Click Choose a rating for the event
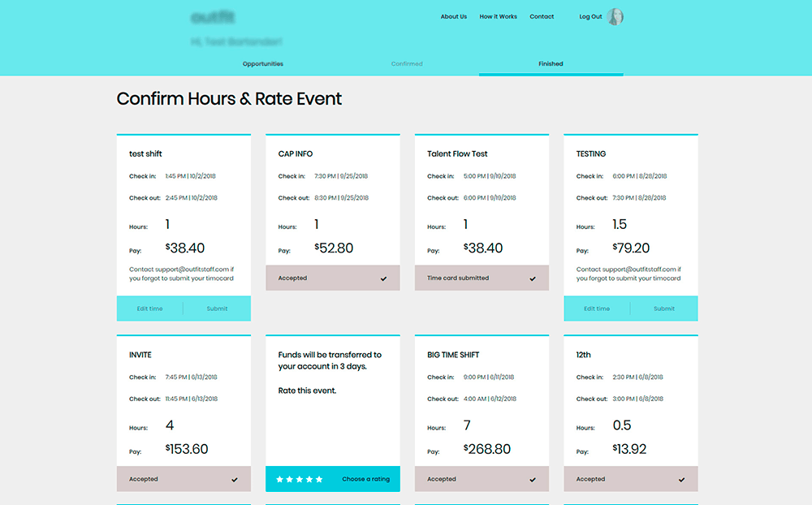Screen dimensions: 812x505 tap(365, 479)
